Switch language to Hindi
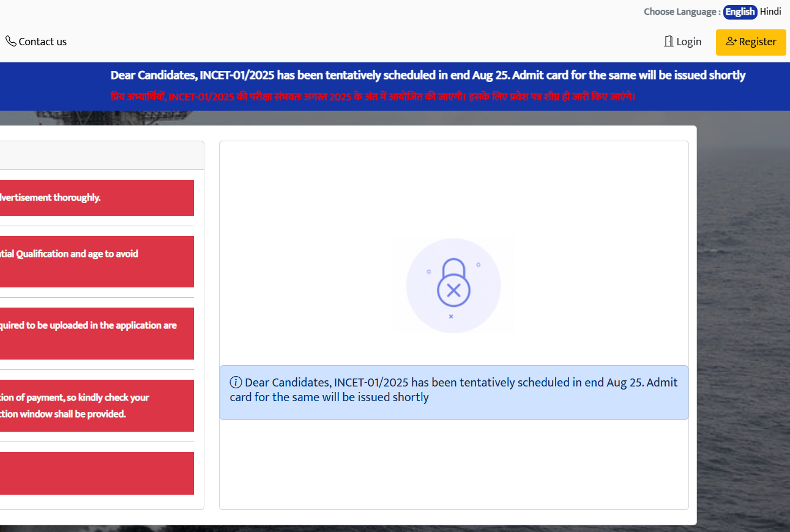This screenshot has width=790, height=532. pyautogui.click(x=770, y=12)
